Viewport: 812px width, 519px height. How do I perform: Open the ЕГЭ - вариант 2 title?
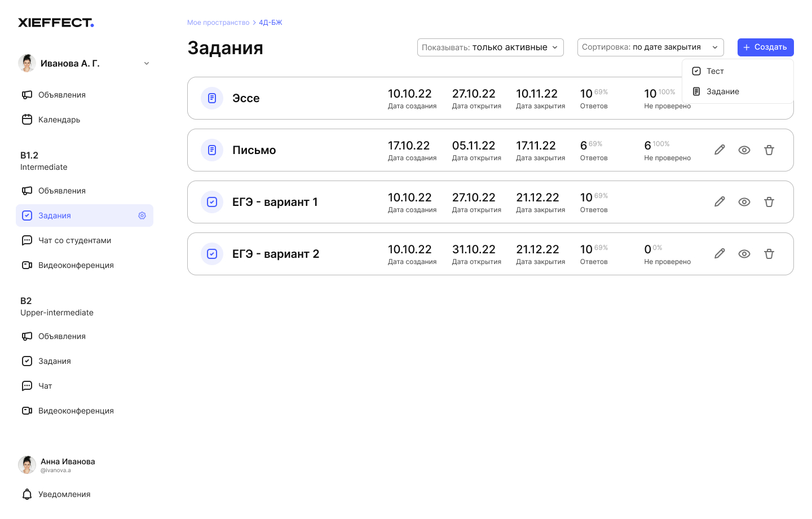276,254
